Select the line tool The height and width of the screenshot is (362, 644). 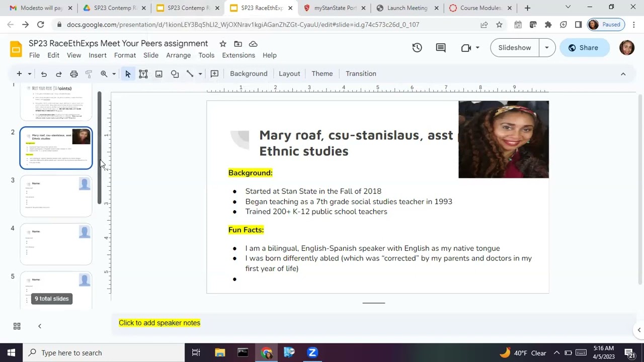click(x=190, y=74)
